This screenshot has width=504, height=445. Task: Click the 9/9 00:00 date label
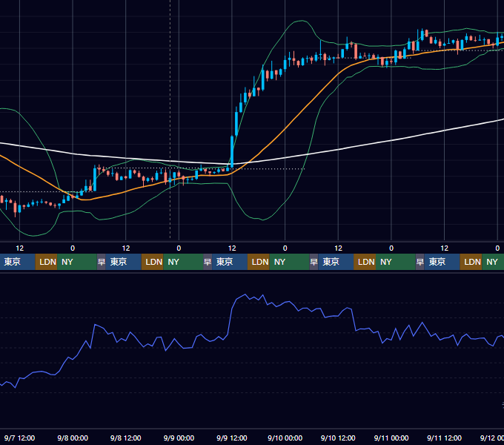[x=179, y=438]
